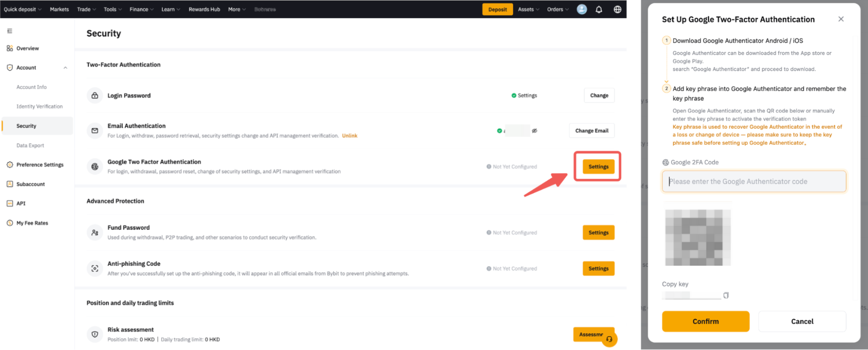Collapse sidebar with the menu icon
The width and height of the screenshot is (868, 350).
(10, 31)
